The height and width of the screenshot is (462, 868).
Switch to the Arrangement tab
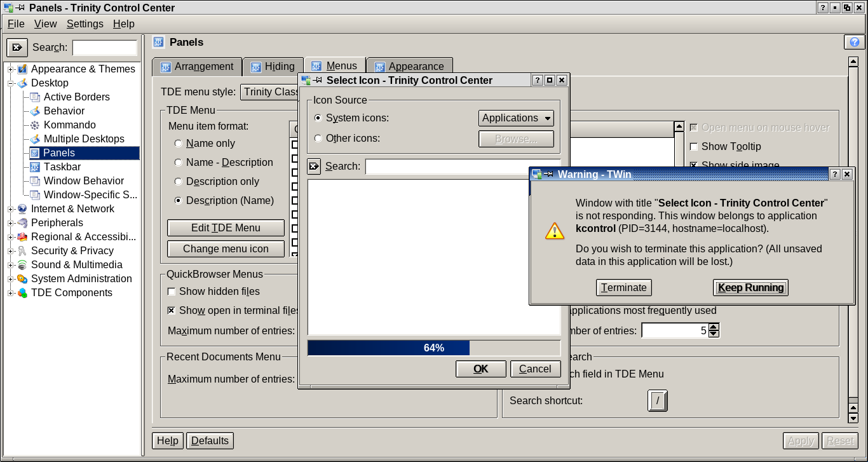coord(197,67)
